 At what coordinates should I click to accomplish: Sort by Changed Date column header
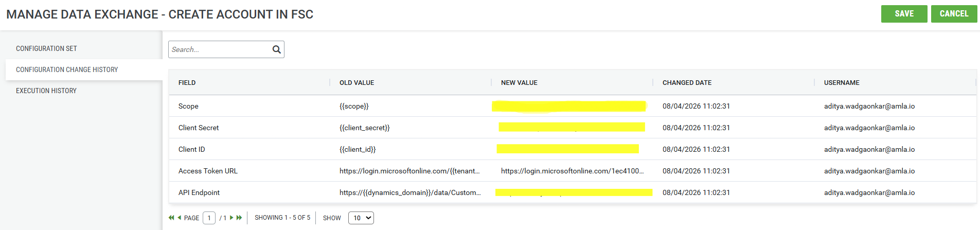687,82
